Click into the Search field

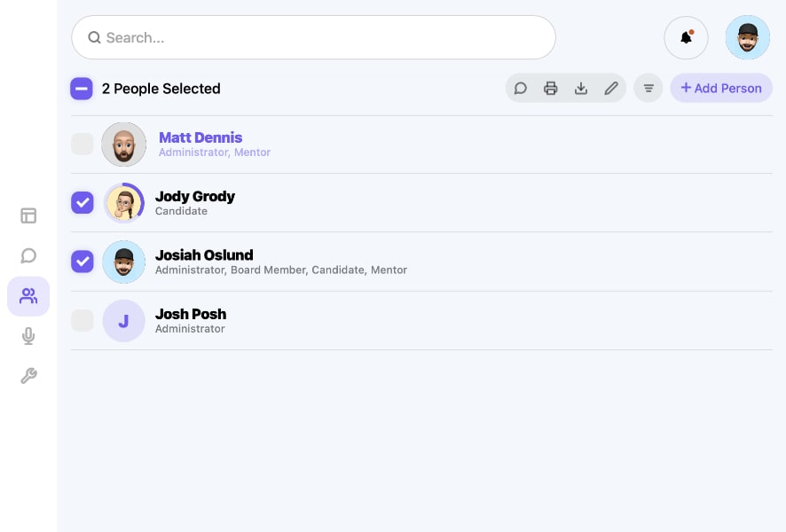314,37
